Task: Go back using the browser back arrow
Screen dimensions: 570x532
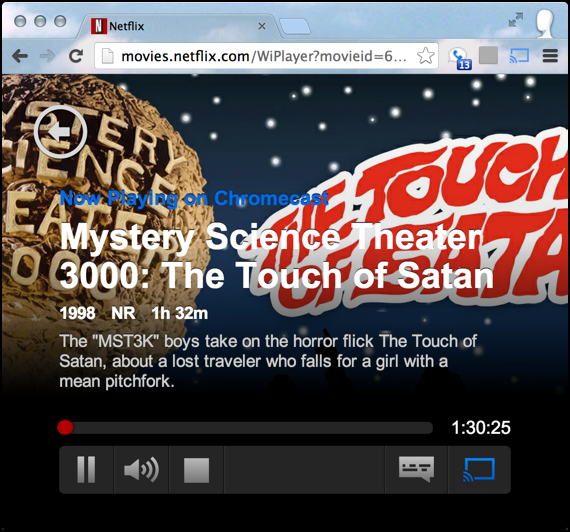Action: (x=20, y=56)
